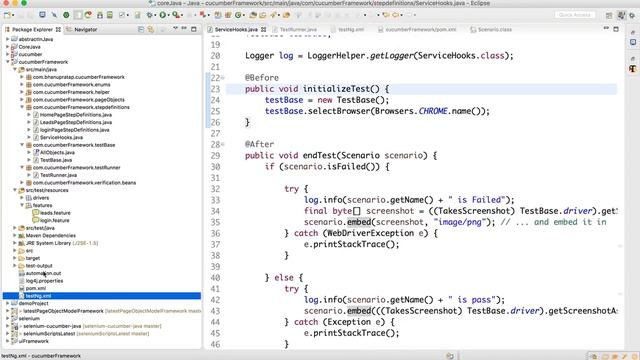Fold the @After method at line 28
The image size is (640, 360).
coord(223,144)
